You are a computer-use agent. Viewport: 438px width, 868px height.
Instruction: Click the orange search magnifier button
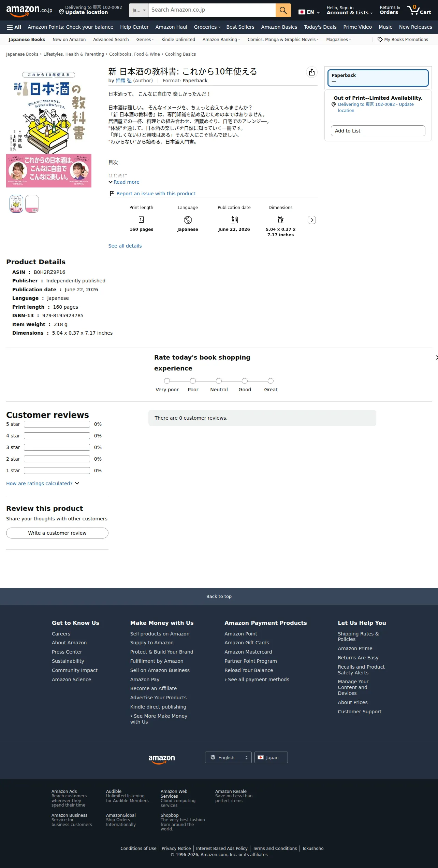[x=283, y=10]
